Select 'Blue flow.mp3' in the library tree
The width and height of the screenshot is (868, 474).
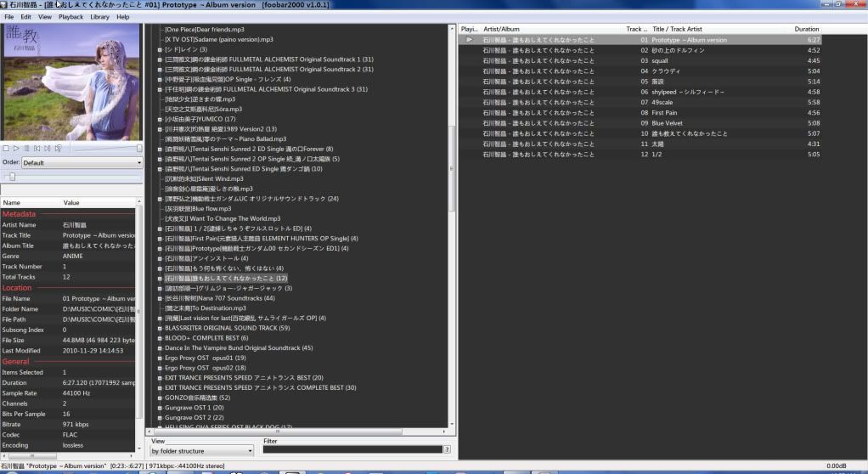coord(198,209)
